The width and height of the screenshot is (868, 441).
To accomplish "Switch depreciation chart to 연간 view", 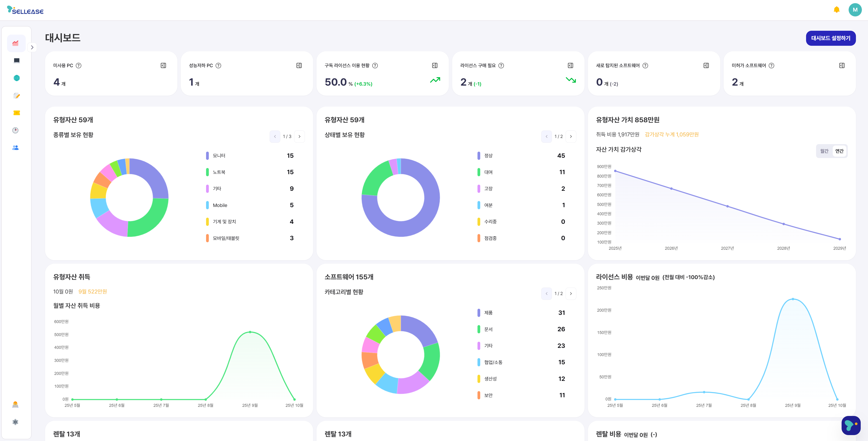I will tap(839, 151).
